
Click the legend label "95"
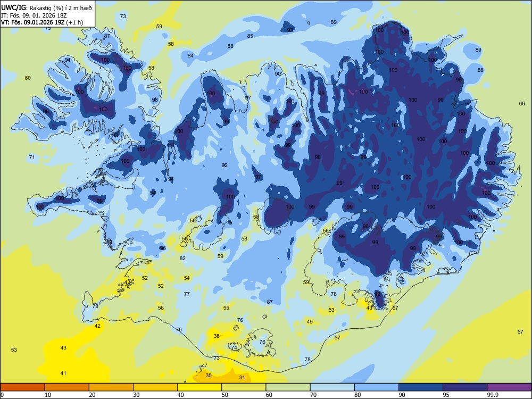click(x=446, y=395)
